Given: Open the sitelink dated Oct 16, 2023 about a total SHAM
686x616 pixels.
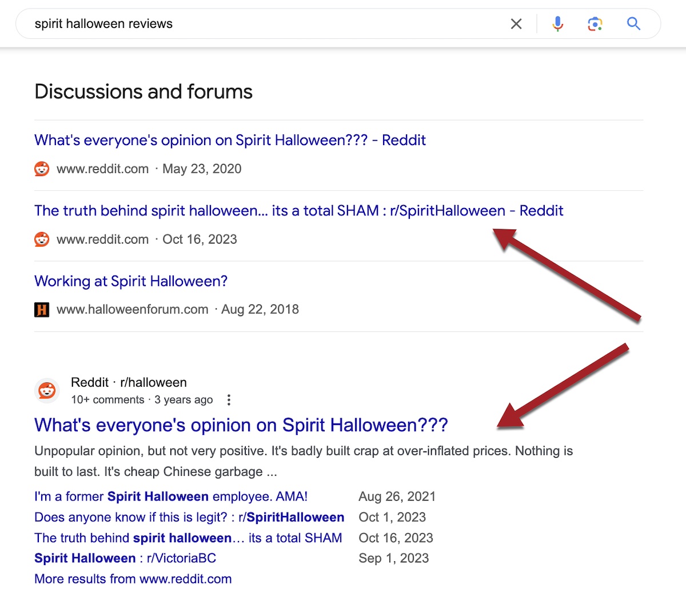Looking at the screenshot, I should pyautogui.click(x=188, y=538).
